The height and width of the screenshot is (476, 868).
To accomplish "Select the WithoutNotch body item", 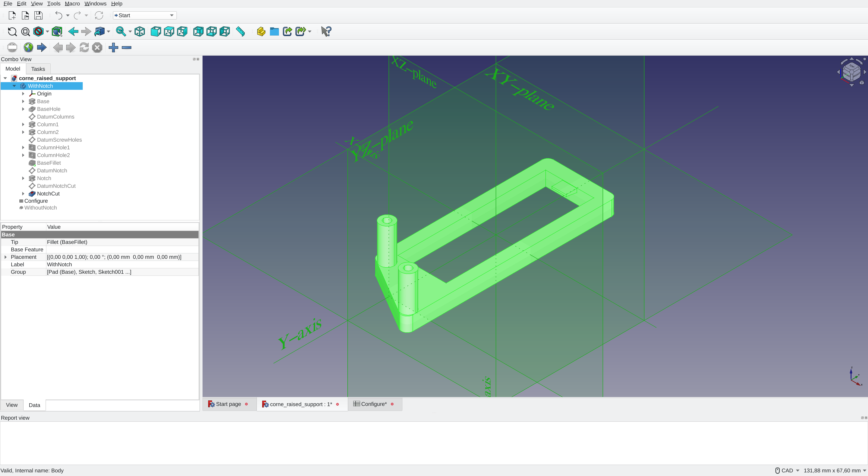I will [x=40, y=208].
